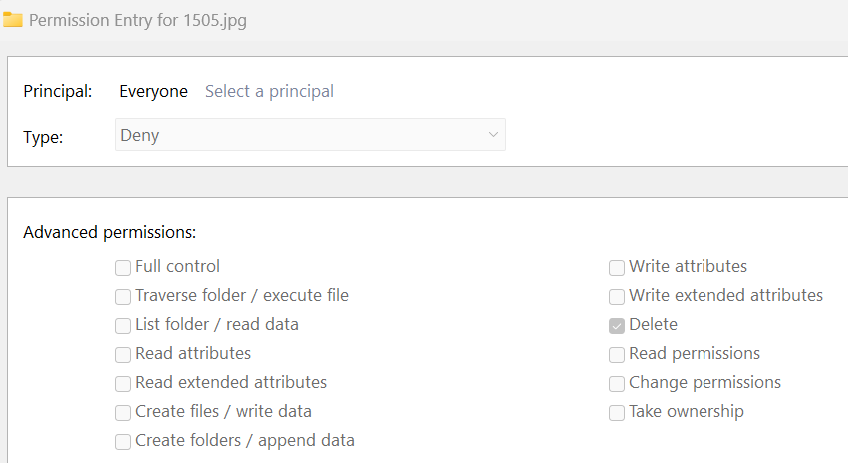The image size is (848, 463).
Task: Check Create files / write data
Action: pyautogui.click(x=123, y=413)
